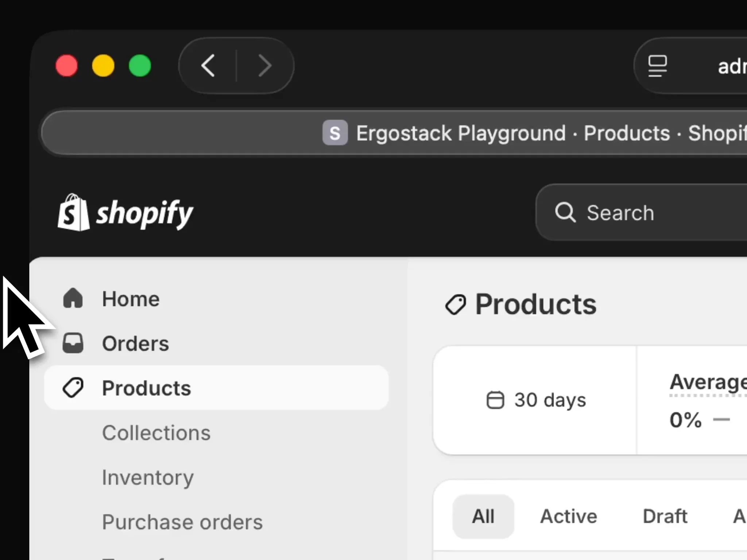
Task: Open Inventory in the sidebar
Action: (x=148, y=477)
